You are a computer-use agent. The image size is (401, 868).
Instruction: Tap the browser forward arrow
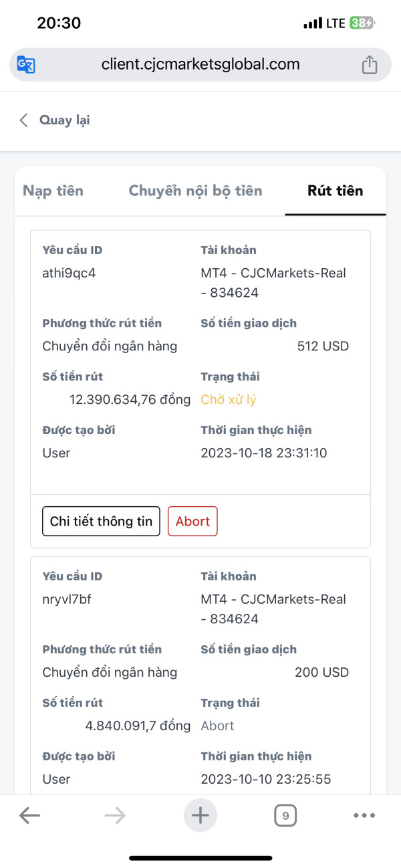(115, 815)
